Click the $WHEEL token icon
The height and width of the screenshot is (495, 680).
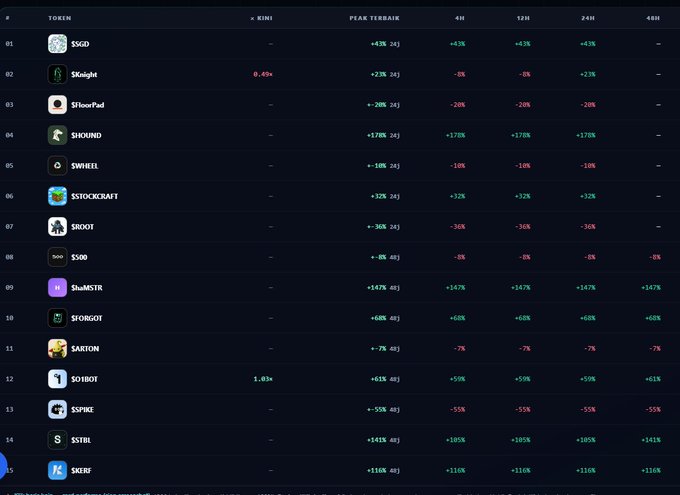[x=57, y=166]
